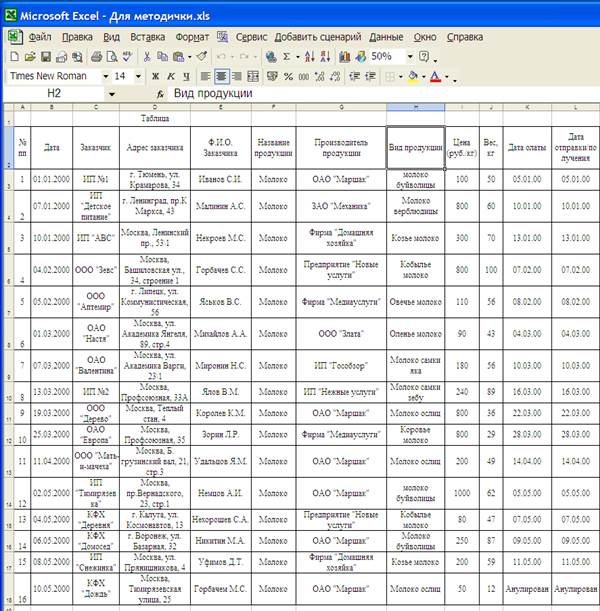Screen dimensions: 600x611
Task: Open the Правка menu
Action: click(77, 37)
